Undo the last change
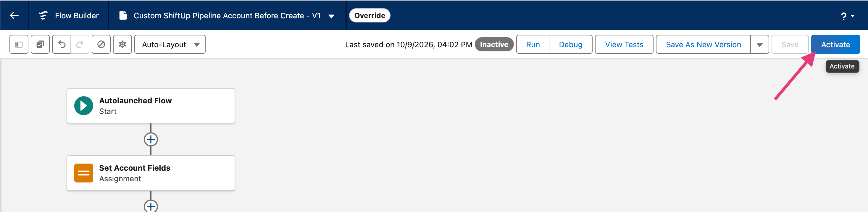The image size is (868, 212). [x=62, y=44]
